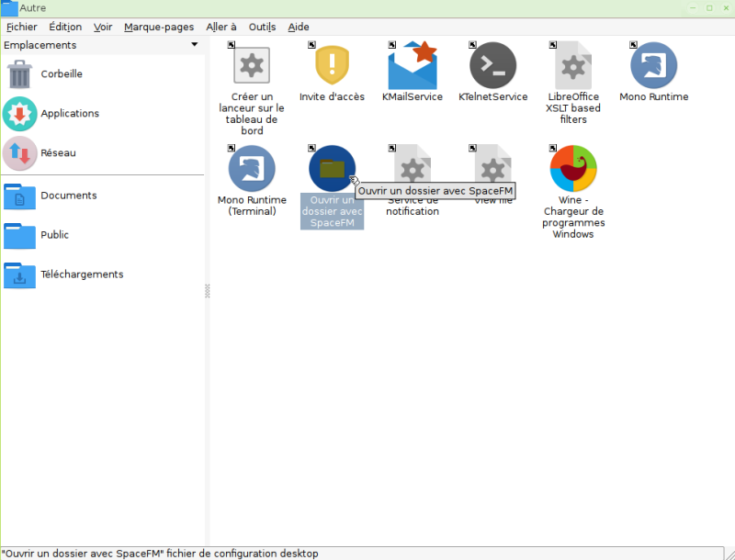The width and height of the screenshot is (735, 560).
Task: Open the Emplacements side pane dropdown
Action: coord(195,44)
